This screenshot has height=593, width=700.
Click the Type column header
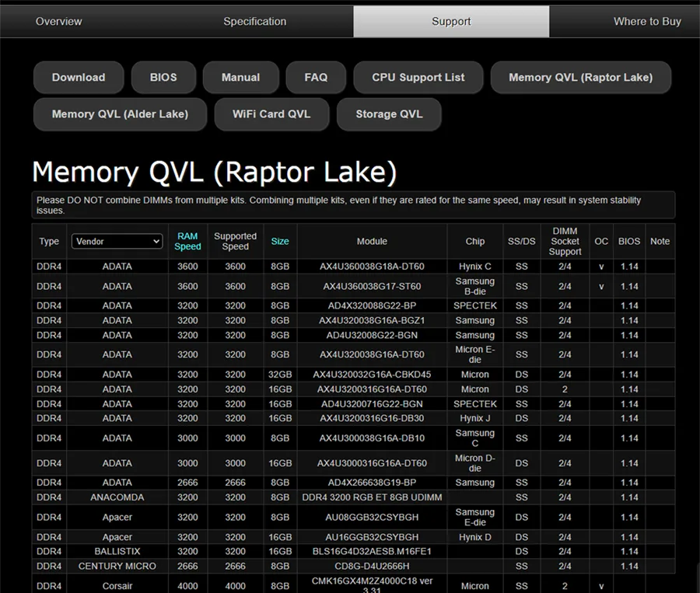[49, 242]
